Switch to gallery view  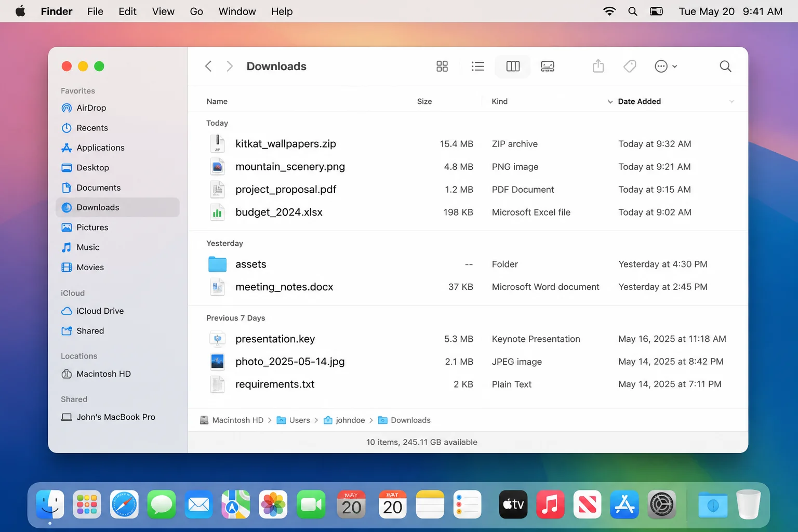pos(548,66)
